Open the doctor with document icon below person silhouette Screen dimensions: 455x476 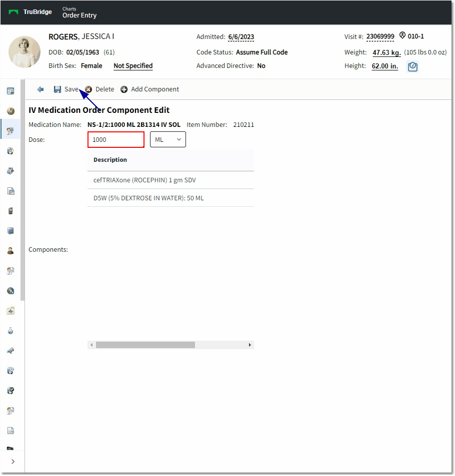point(10,271)
